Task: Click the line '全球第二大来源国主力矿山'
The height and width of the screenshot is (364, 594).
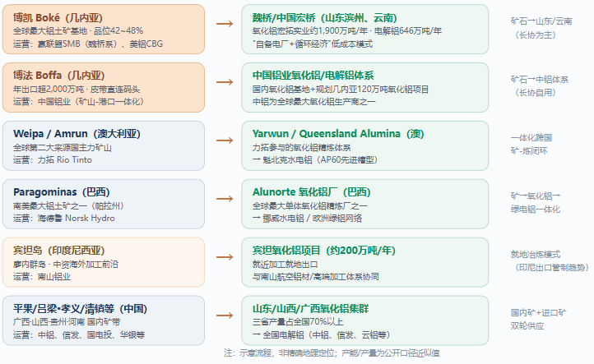Action: click(63, 148)
